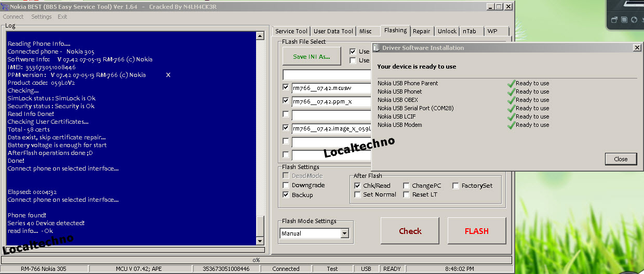Close the Driver Software Installation dialog with X

point(637,48)
